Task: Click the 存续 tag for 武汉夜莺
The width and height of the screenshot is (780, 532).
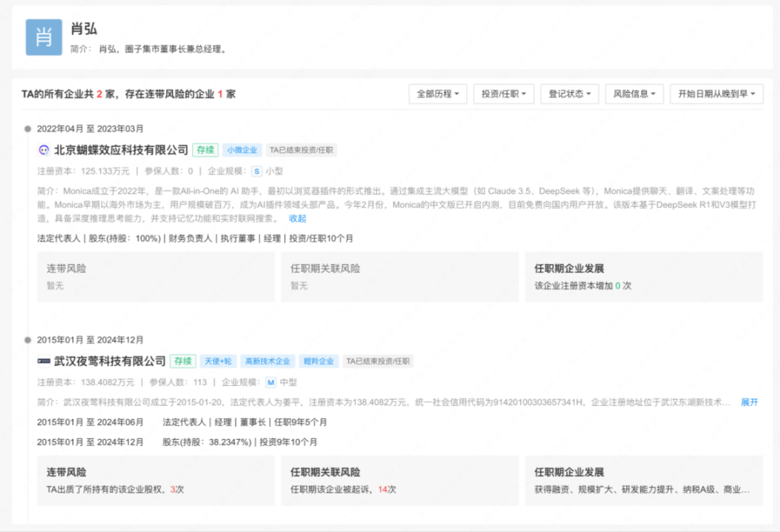Action: pos(183,362)
